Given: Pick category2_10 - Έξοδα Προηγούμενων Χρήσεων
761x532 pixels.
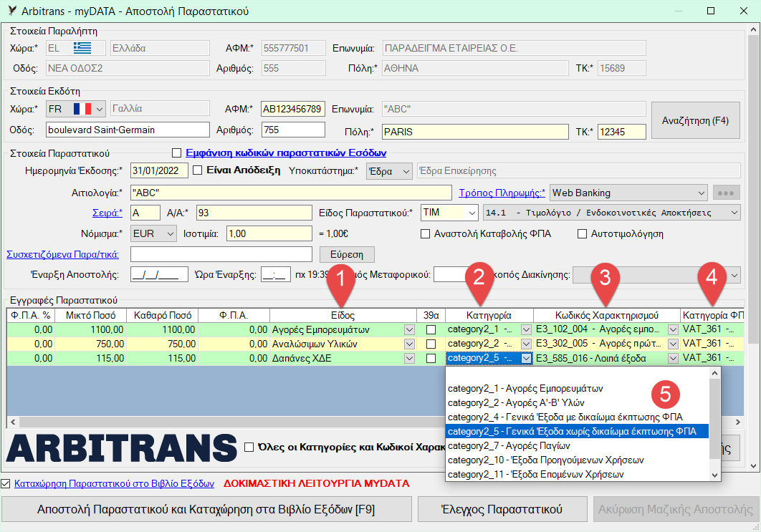Looking at the screenshot, I should click(x=577, y=460).
